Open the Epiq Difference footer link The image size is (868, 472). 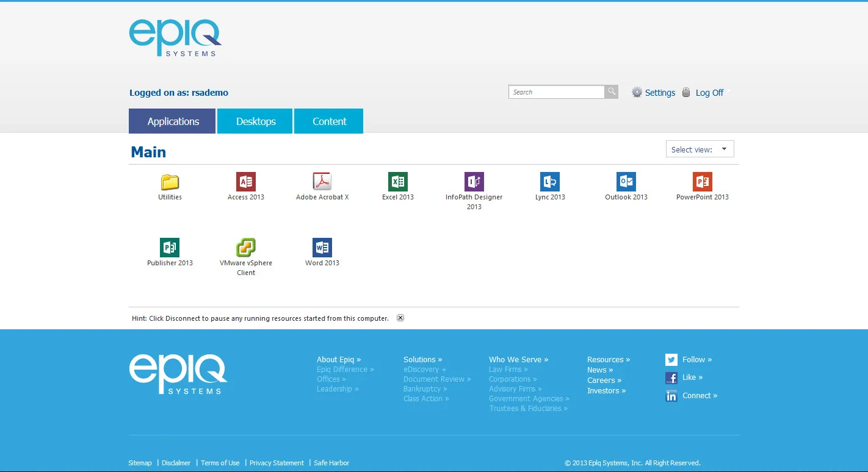coord(345,370)
